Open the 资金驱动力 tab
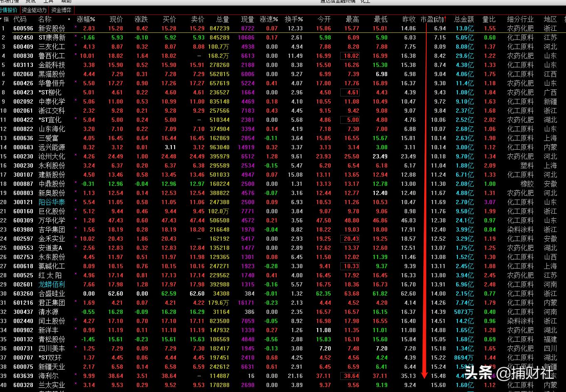The height and width of the screenshot is (392, 566). coord(34,10)
